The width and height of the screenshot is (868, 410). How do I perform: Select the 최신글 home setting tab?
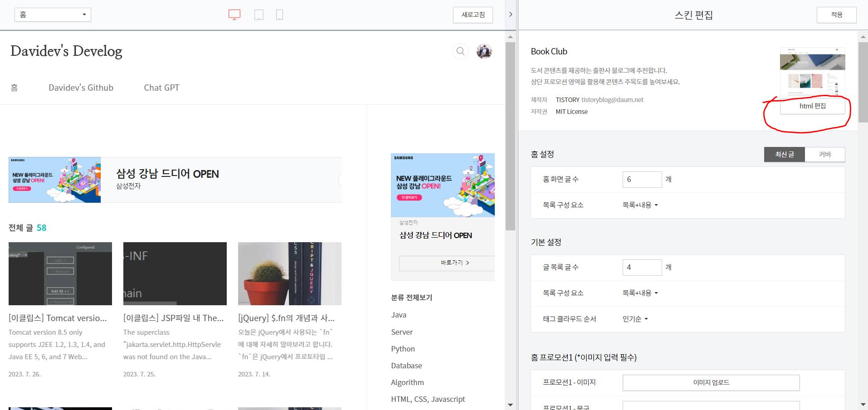pyautogui.click(x=785, y=154)
